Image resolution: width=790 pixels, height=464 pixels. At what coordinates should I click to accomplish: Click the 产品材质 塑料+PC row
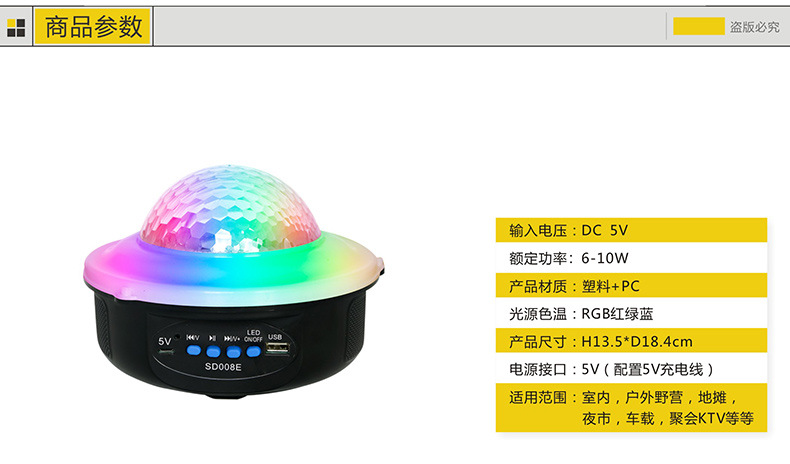pyautogui.click(x=631, y=286)
